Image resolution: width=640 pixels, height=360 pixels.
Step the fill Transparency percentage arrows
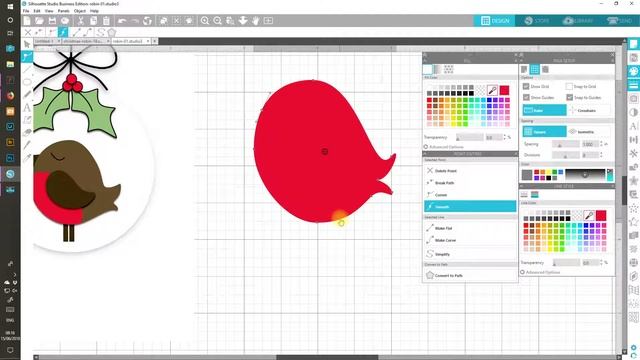point(504,138)
